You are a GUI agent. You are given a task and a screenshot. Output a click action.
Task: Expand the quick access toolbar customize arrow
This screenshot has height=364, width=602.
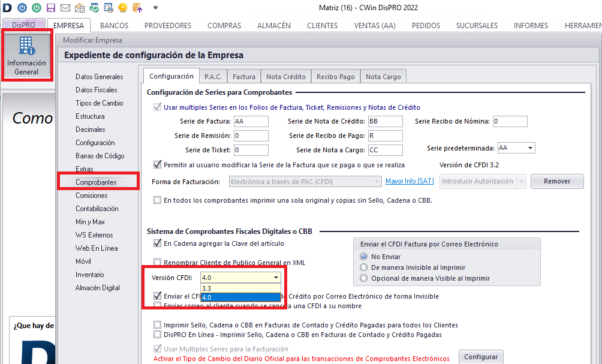(155, 8)
